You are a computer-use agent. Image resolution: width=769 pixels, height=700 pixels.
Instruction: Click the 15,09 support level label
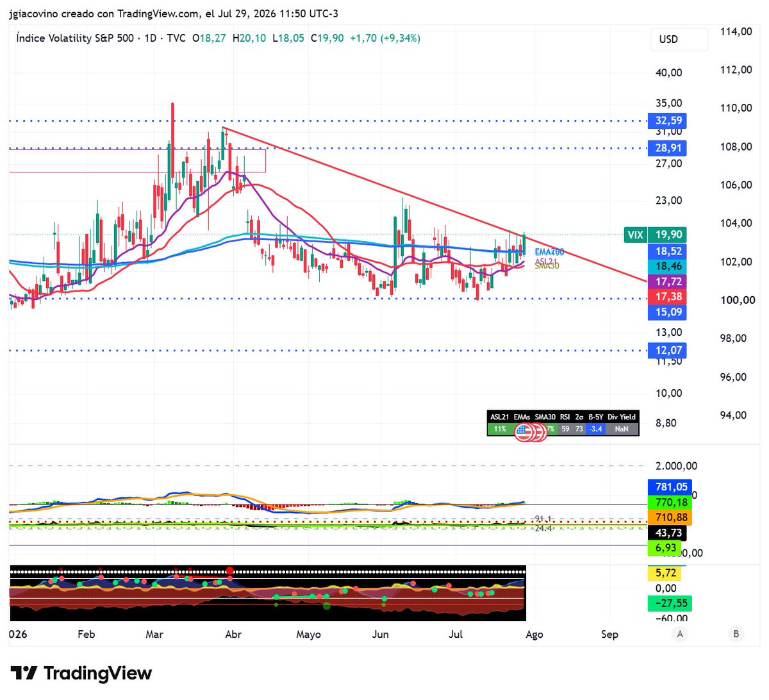pos(668,312)
